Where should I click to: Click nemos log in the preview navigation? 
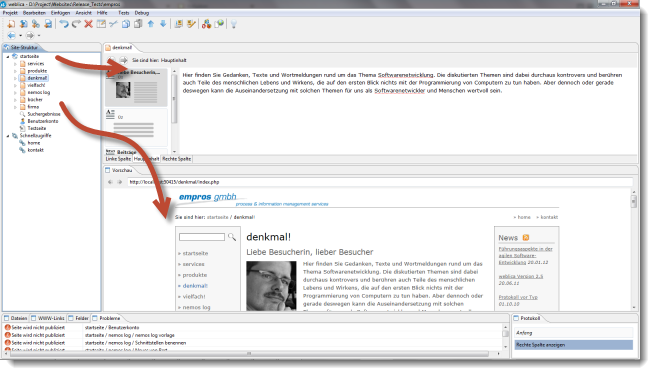click(196, 307)
